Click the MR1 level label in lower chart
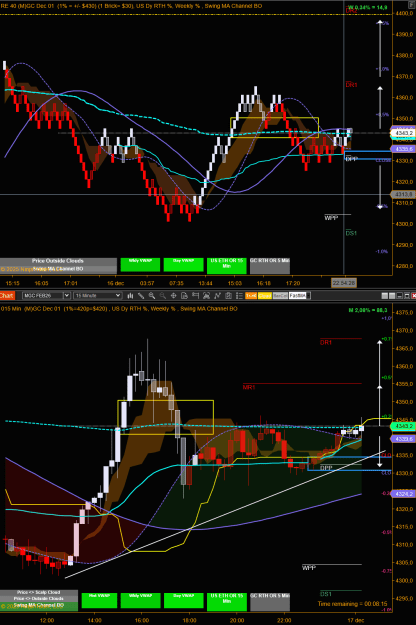Image resolution: width=416 pixels, height=625 pixels. pyautogui.click(x=249, y=387)
